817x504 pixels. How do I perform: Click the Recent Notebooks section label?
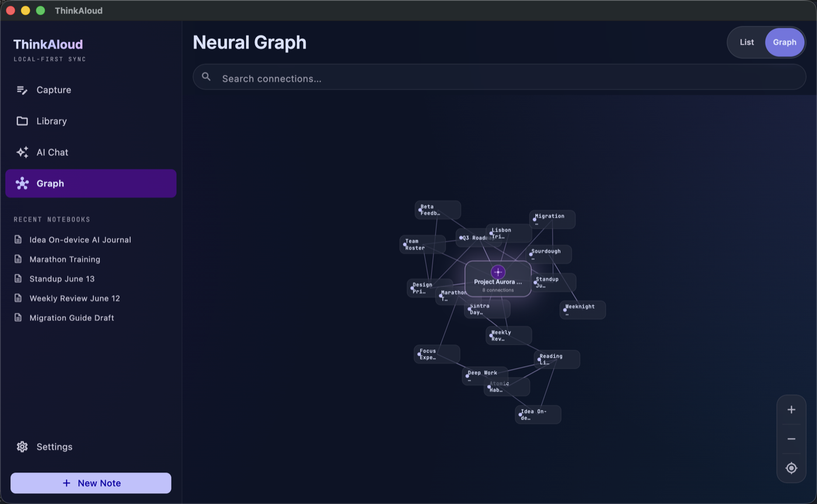(52, 219)
